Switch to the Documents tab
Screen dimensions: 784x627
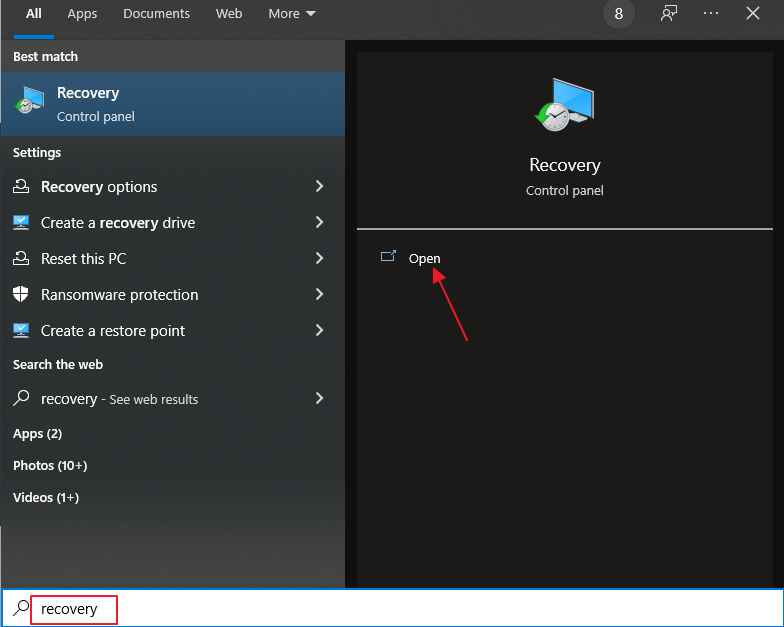click(x=156, y=14)
